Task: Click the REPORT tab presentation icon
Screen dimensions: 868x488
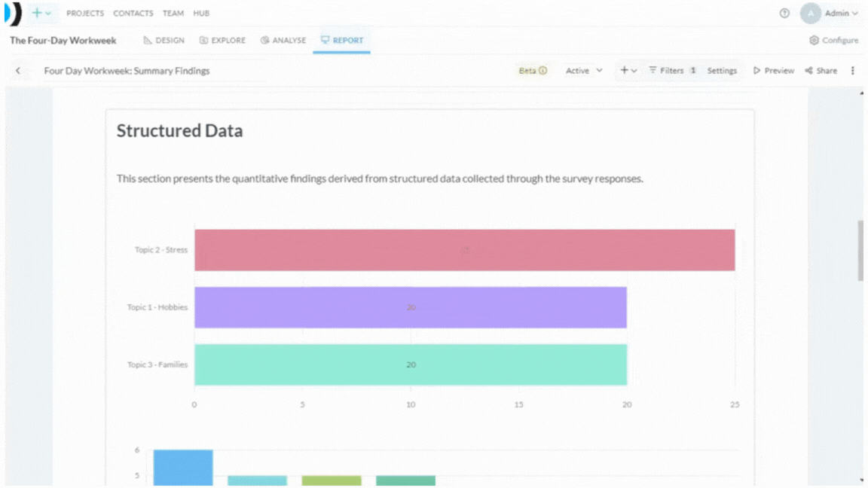Action: point(325,40)
